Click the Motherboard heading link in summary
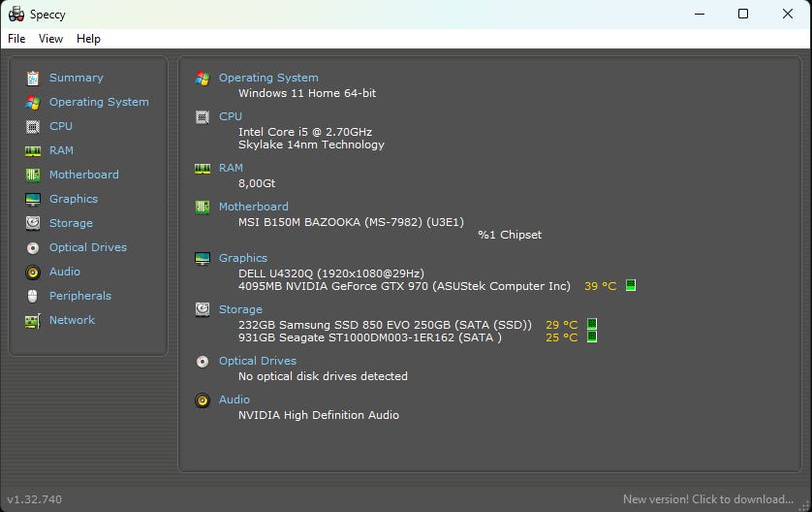 253,207
